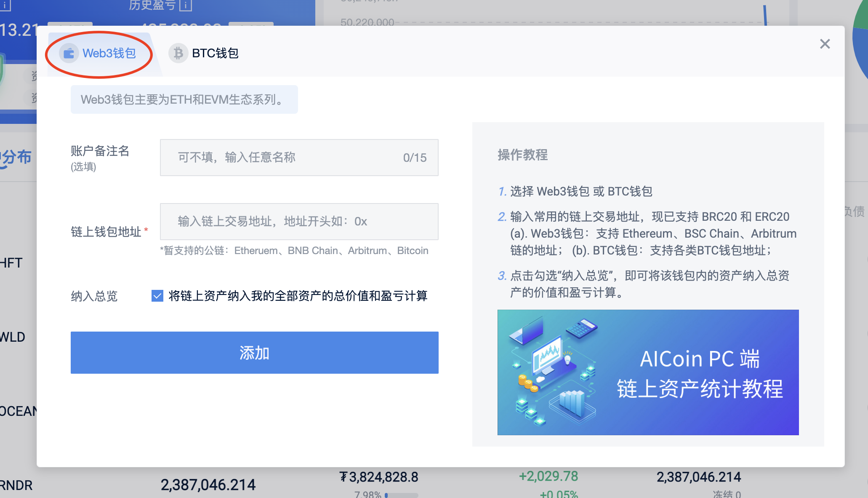Click the 7.98% allocation progress bar in the background

(x=402, y=495)
